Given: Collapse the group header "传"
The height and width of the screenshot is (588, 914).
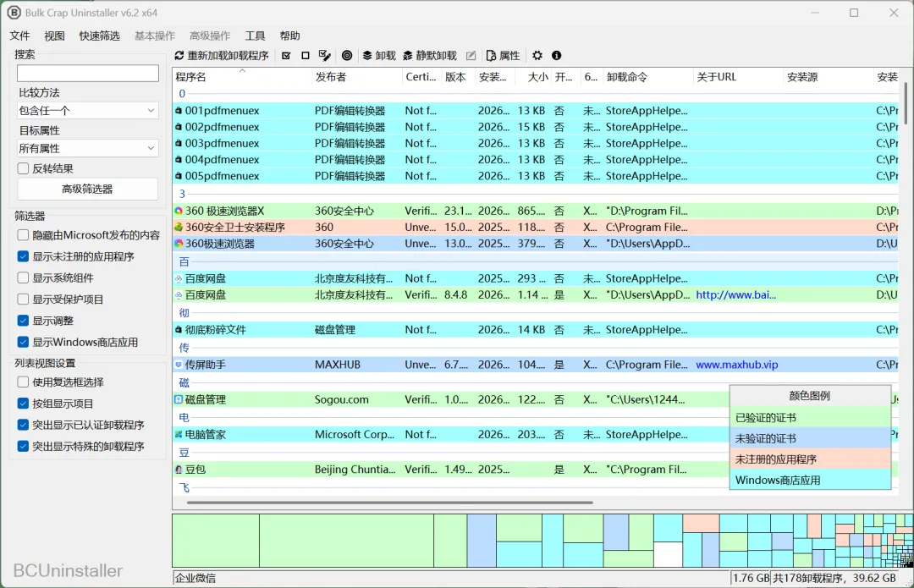Looking at the screenshot, I should [x=184, y=348].
